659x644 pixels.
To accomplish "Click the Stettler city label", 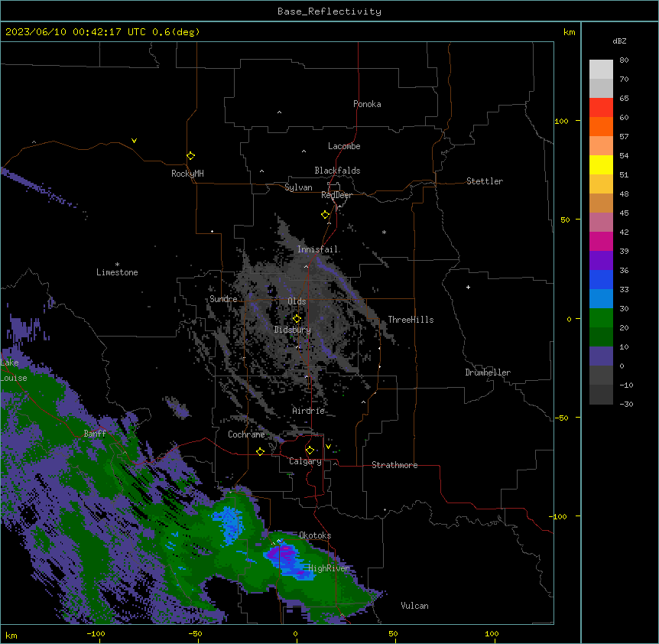I will pos(485,181).
